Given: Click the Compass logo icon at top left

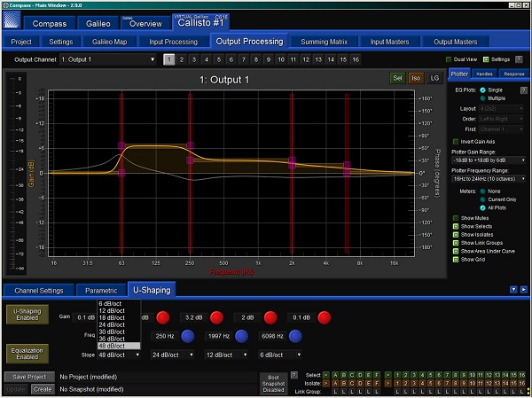Looking at the screenshot, I should pyautogui.click(x=12, y=20).
